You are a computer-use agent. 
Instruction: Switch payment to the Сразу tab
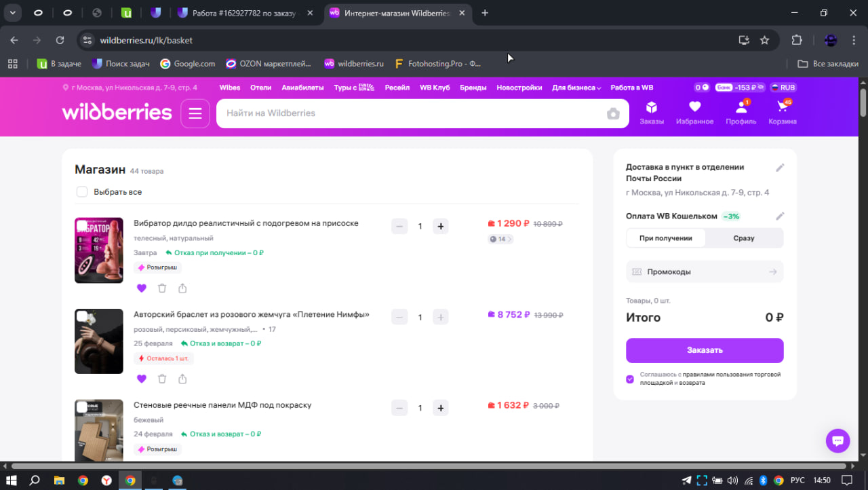click(x=743, y=238)
